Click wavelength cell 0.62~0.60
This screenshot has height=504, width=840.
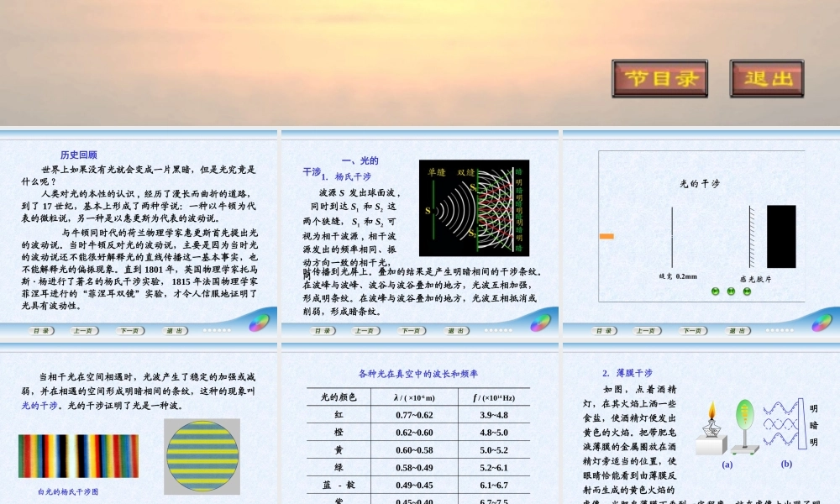pos(414,433)
